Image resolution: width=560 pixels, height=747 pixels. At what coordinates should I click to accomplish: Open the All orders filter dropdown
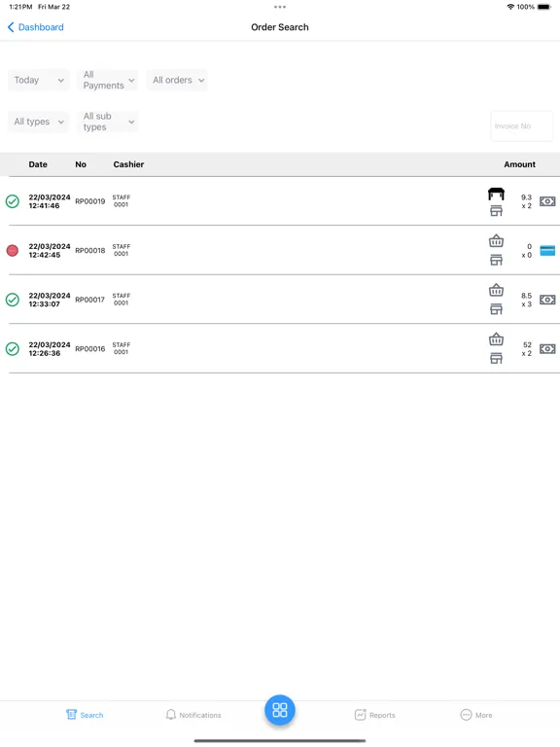[x=177, y=80]
